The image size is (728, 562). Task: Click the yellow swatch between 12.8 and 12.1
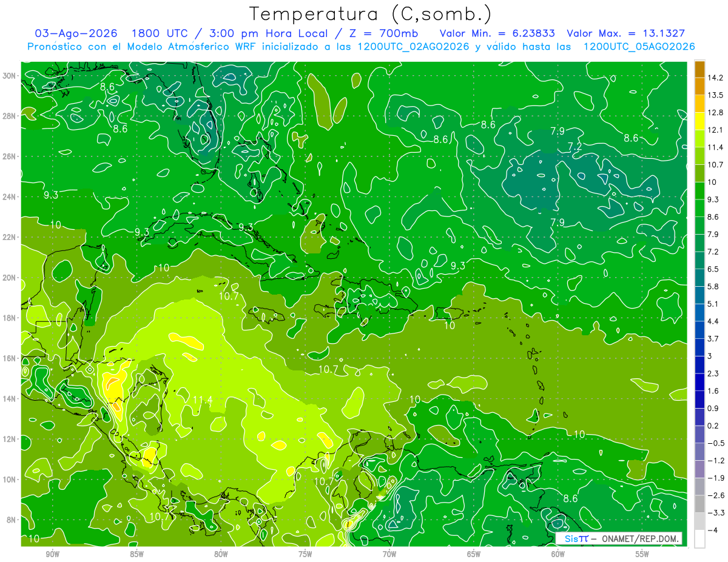tap(699, 121)
